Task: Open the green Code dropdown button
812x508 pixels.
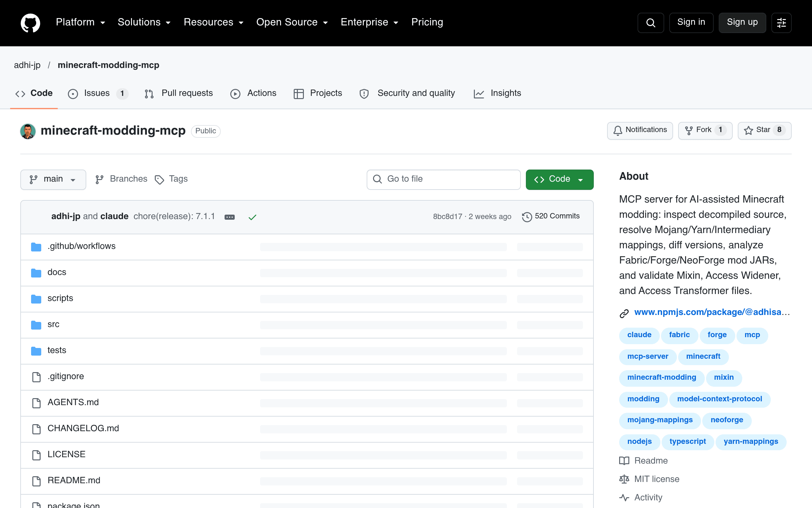Action: (559, 179)
